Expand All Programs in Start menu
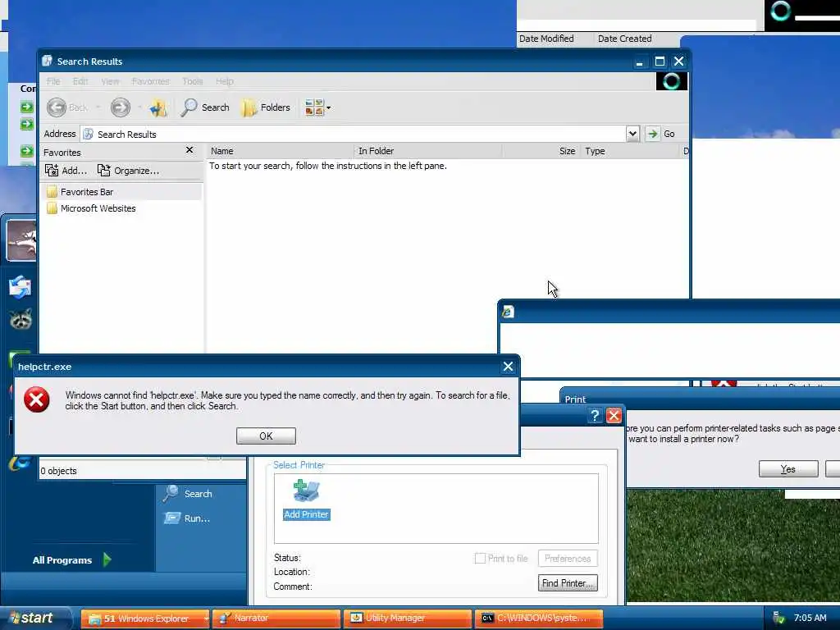Viewport: 840px width, 630px height. pos(72,560)
